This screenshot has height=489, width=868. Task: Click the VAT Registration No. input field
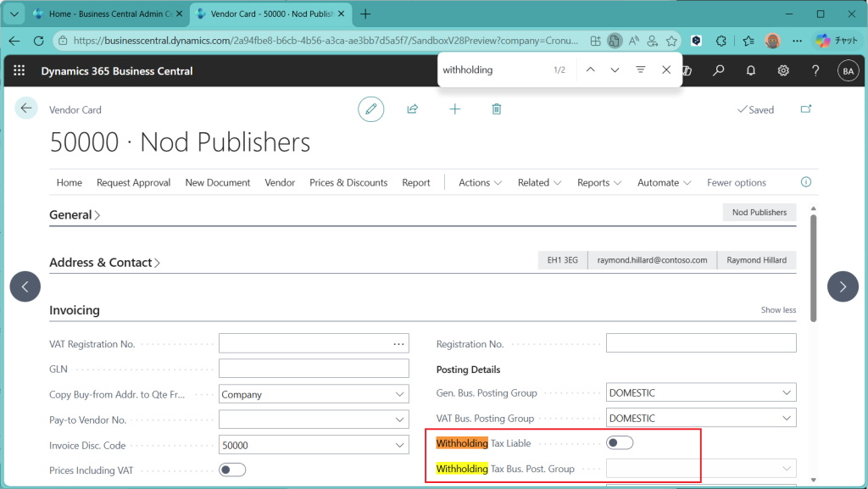303,343
